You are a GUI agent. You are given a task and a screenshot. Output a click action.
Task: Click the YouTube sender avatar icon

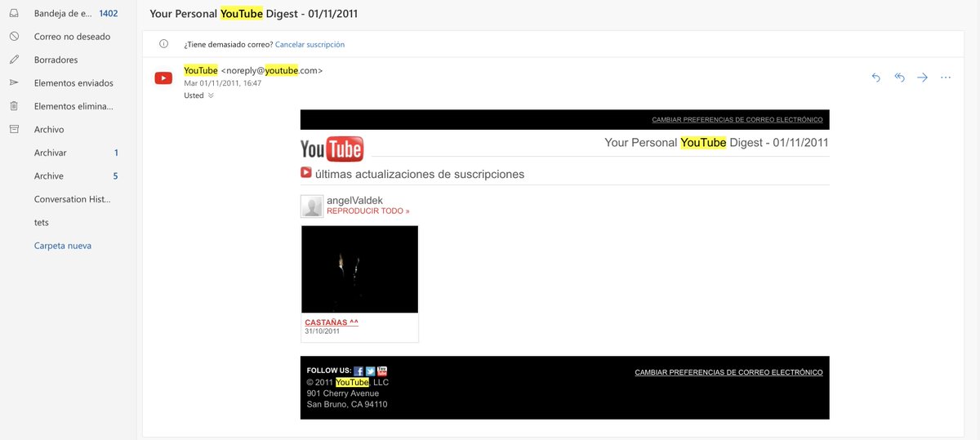coord(163,78)
